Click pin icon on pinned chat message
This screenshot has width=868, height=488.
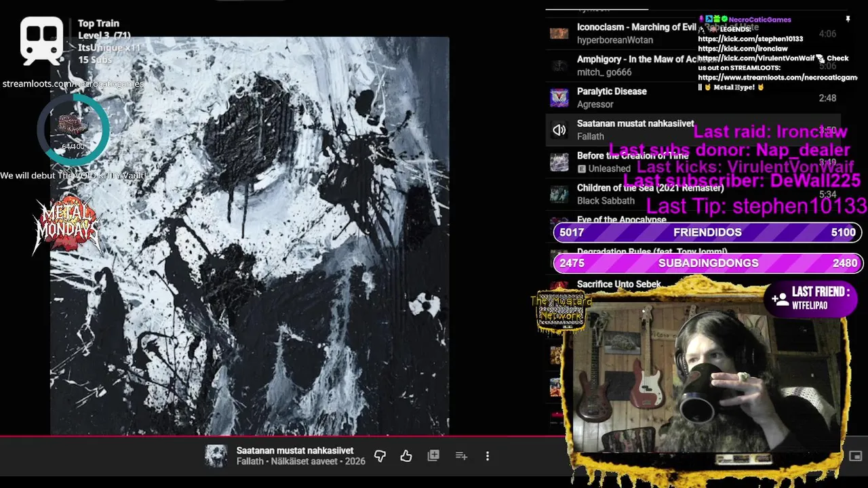(848, 20)
